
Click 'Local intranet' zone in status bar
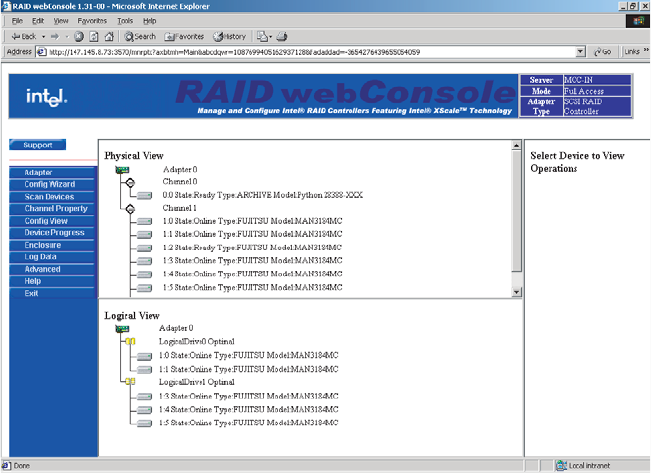pyautogui.click(x=583, y=466)
